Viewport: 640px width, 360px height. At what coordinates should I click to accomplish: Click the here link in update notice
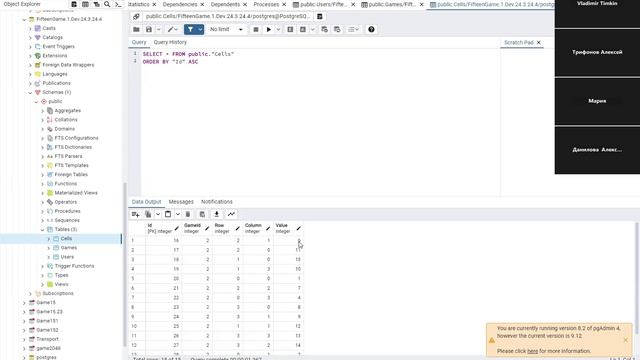pos(532,351)
